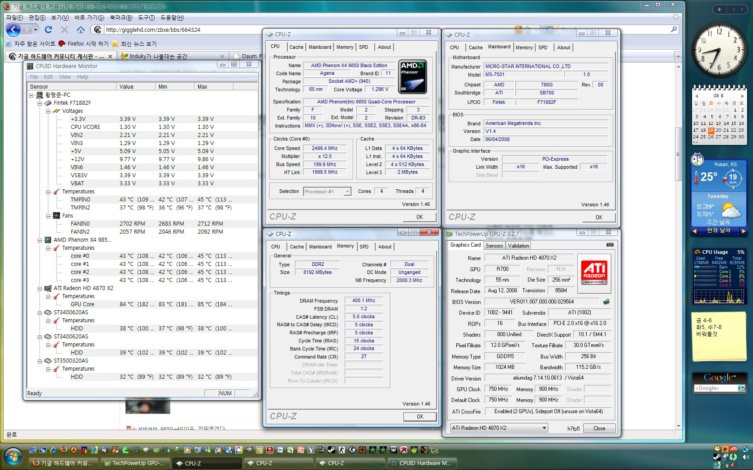The width and height of the screenshot is (753, 470).
Task: Collapse the AMD Phenom X4 tree node
Action: [40, 240]
